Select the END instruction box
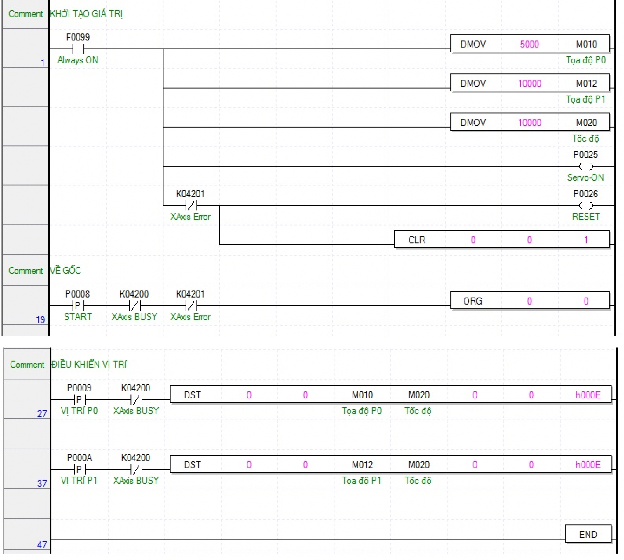The height and width of the screenshot is (560, 624). tap(586, 535)
